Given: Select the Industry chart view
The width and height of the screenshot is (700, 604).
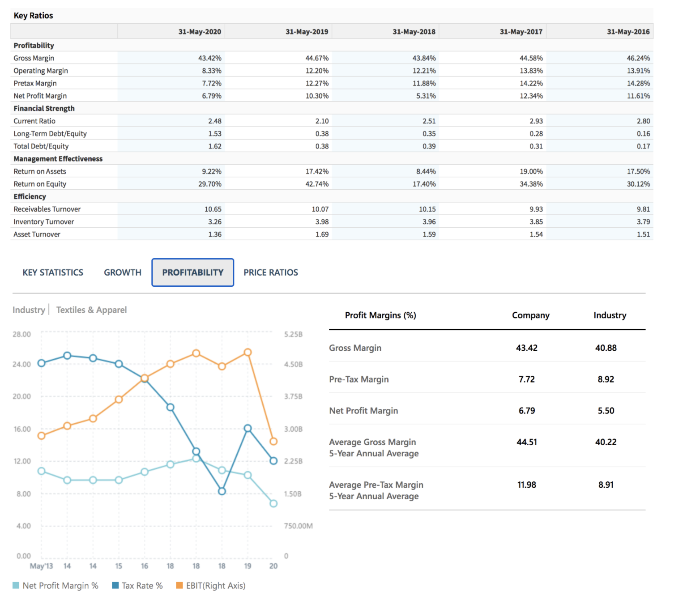Looking at the screenshot, I should 28,310.
